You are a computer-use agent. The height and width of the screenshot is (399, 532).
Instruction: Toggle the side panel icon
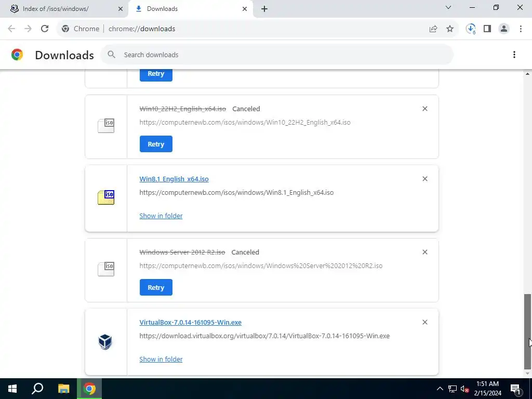[487, 29]
